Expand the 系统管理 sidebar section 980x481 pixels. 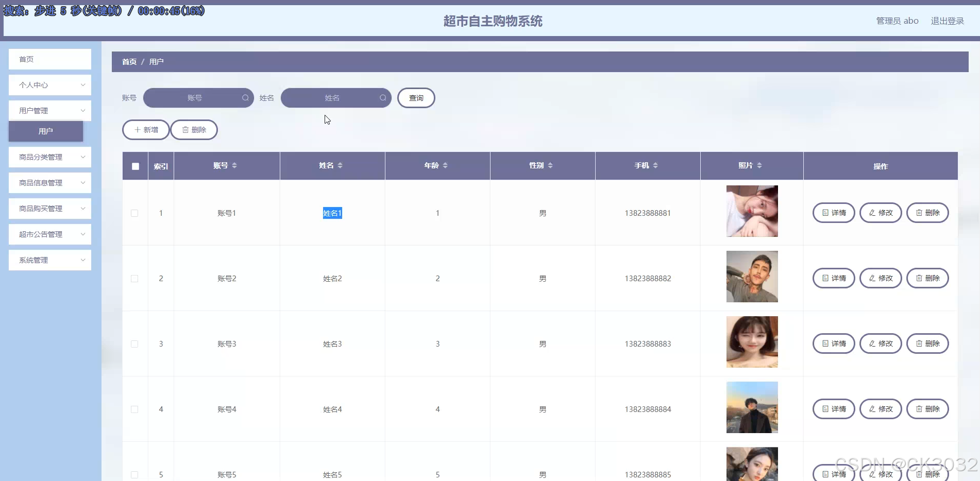(49, 260)
